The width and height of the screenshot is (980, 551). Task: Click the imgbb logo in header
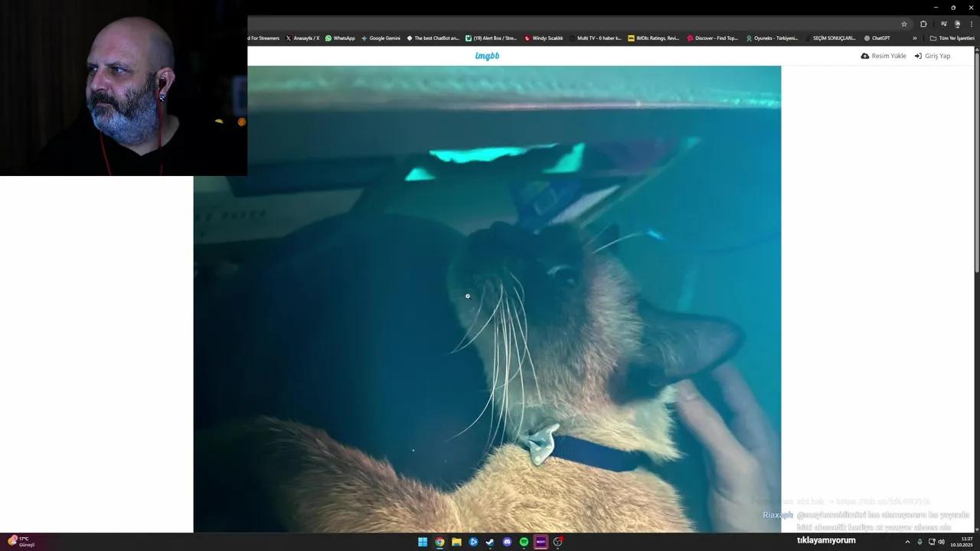(487, 56)
